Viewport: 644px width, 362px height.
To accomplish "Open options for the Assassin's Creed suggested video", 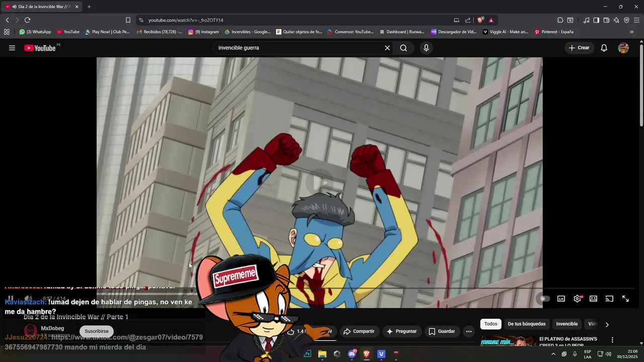I will [x=612, y=340].
